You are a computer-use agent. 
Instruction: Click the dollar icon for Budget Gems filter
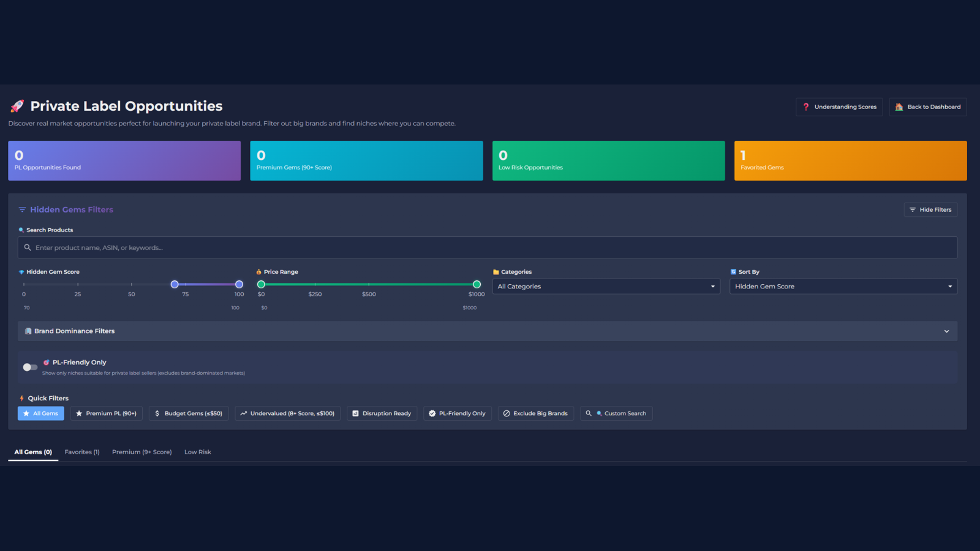[x=157, y=414]
